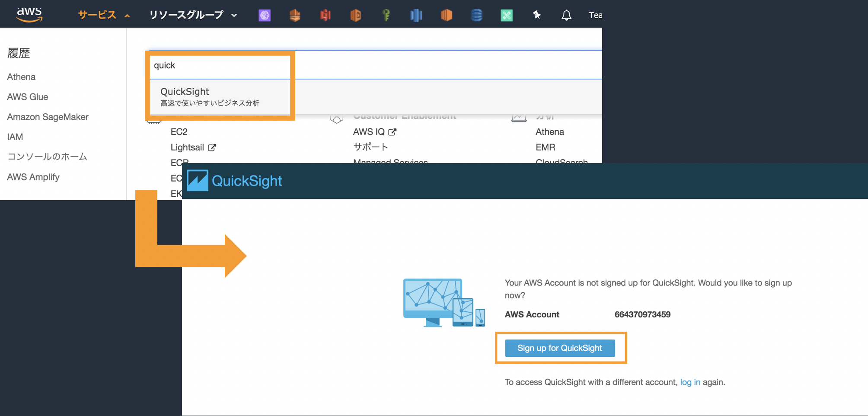
Task: Open the notifications bell
Action: [x=566, y=15]
